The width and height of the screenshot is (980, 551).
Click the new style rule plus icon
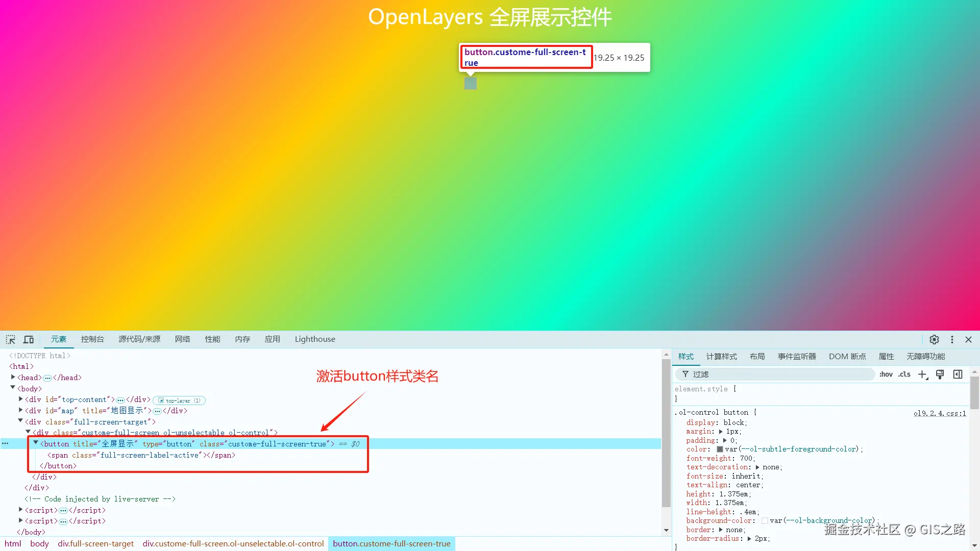pyautogui.click(x=922, y=374)
